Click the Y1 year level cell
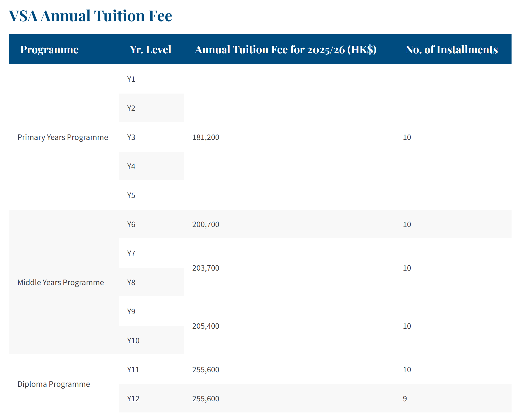The image size is (516, 420). point(131,79)
